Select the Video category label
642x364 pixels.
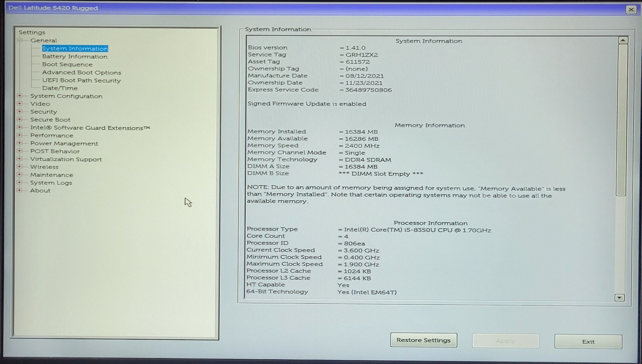40,104
